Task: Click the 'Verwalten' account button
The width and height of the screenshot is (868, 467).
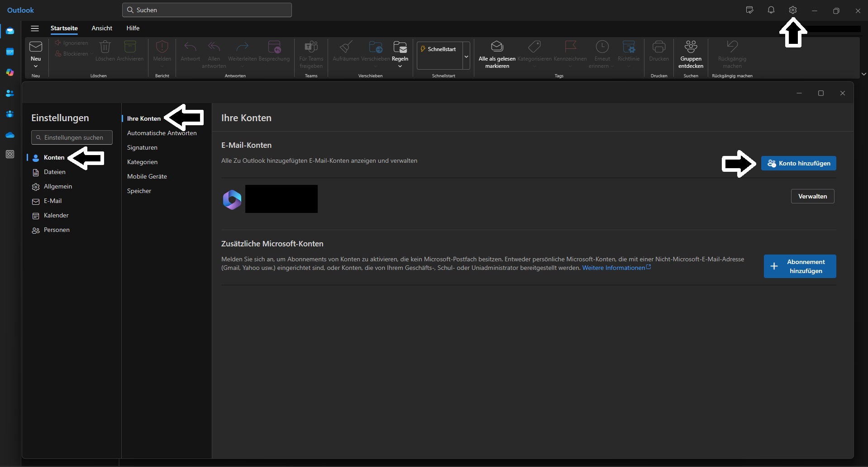Action: point(812,196)
